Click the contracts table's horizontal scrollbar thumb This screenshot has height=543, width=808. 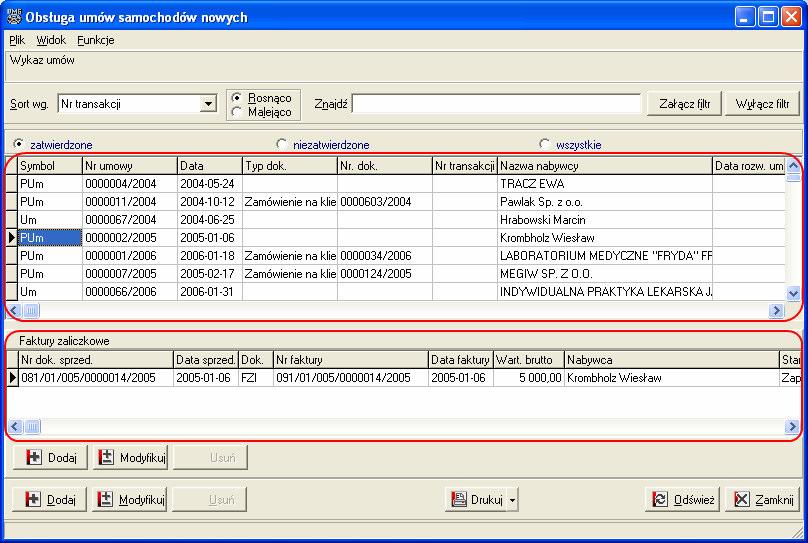31,311
